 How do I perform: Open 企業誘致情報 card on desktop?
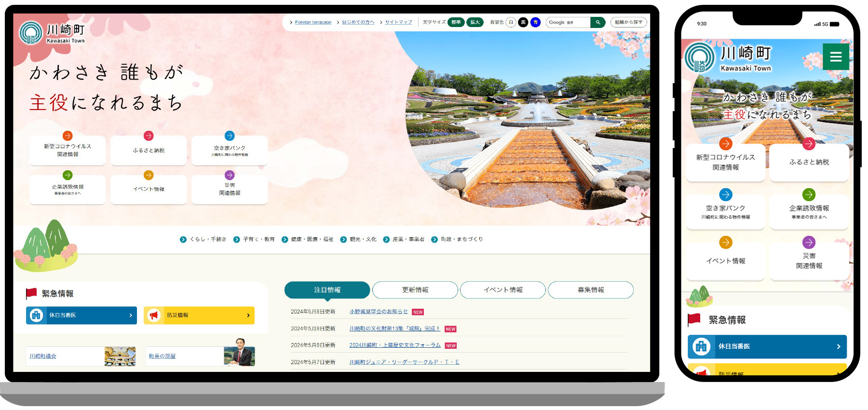68,190
